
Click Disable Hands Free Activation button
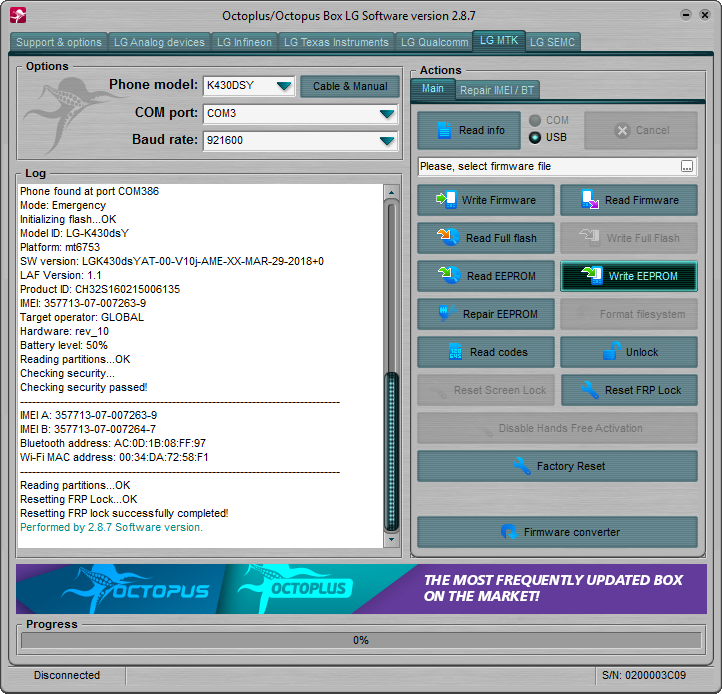pos(557,428)
